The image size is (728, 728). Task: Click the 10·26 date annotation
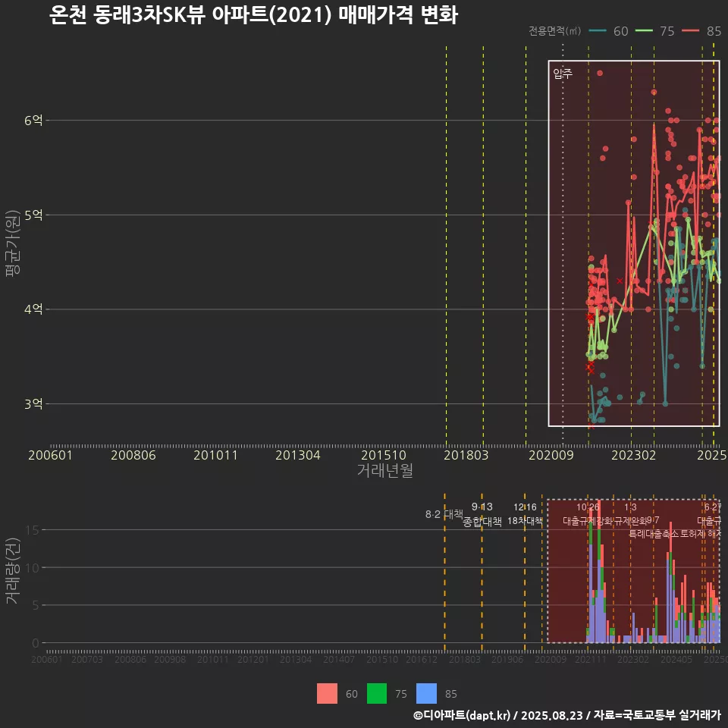point(588,507)
